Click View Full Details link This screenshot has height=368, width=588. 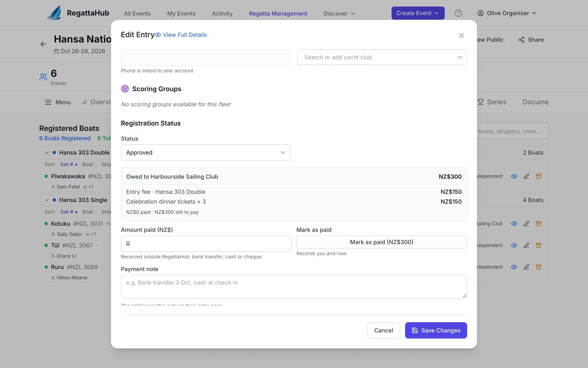[181, 35]
